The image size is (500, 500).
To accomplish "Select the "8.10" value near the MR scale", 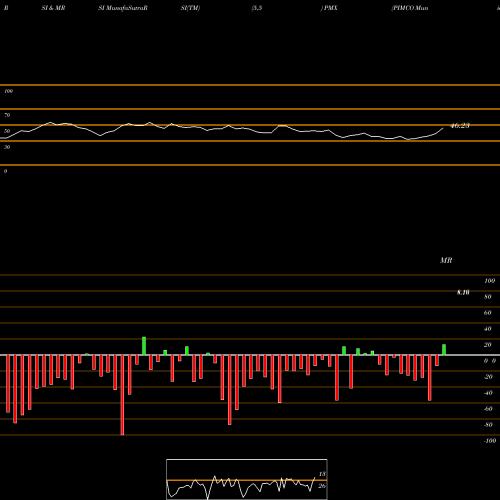I will point(463,292).
